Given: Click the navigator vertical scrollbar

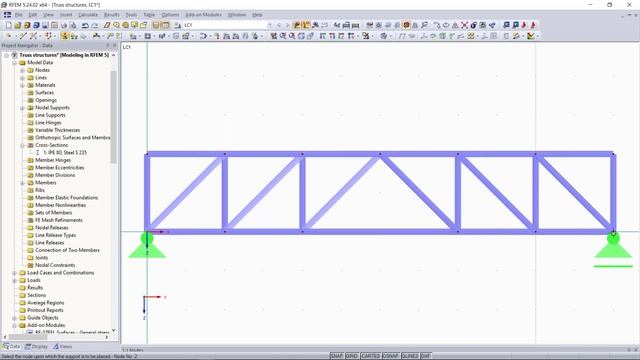Looking at the screenshot, I should pos(113,116).
